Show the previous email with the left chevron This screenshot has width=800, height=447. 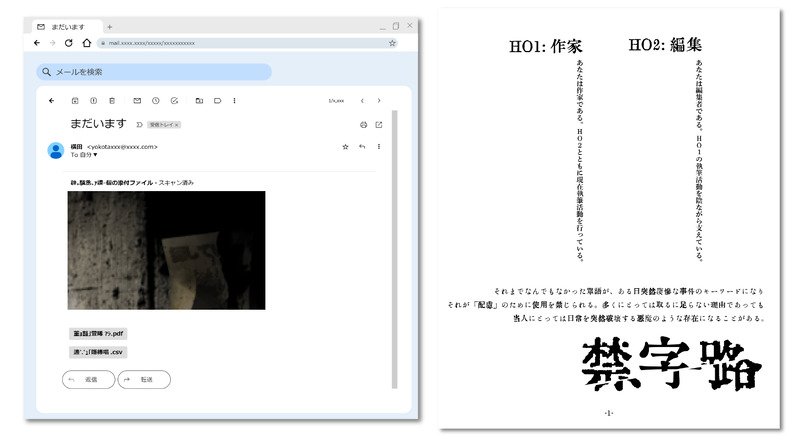point(362,101)
